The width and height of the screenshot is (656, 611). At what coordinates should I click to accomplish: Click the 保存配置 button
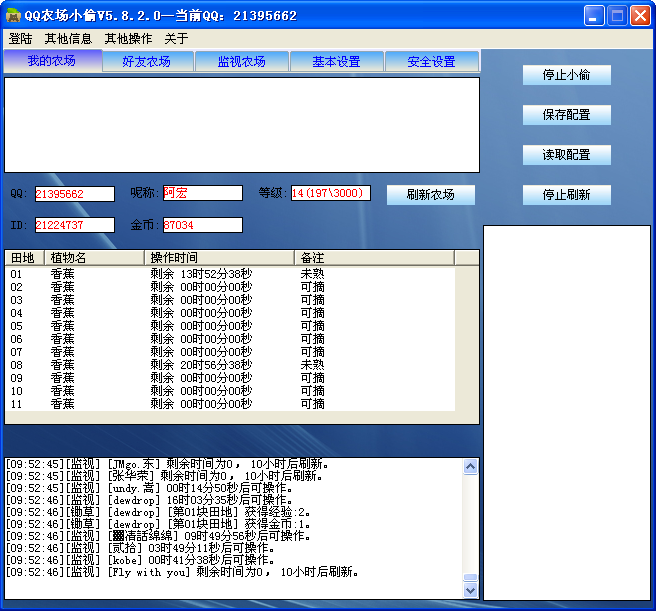click(566, 115)
